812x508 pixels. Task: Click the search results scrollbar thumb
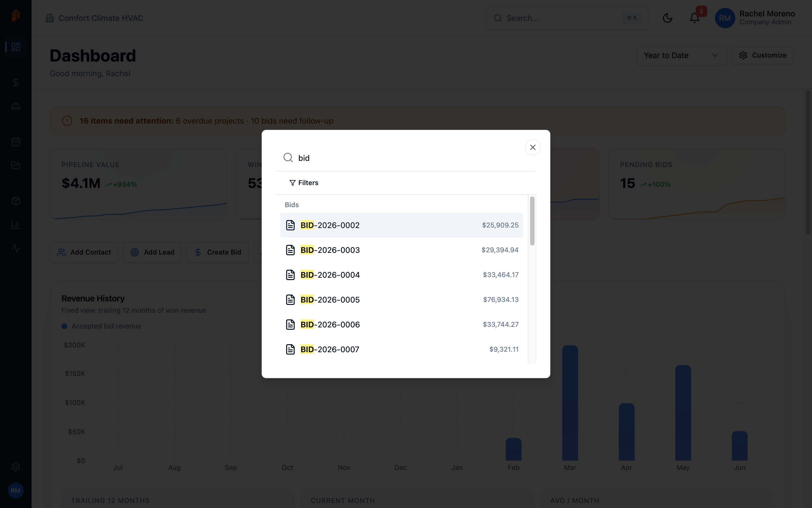532,221
